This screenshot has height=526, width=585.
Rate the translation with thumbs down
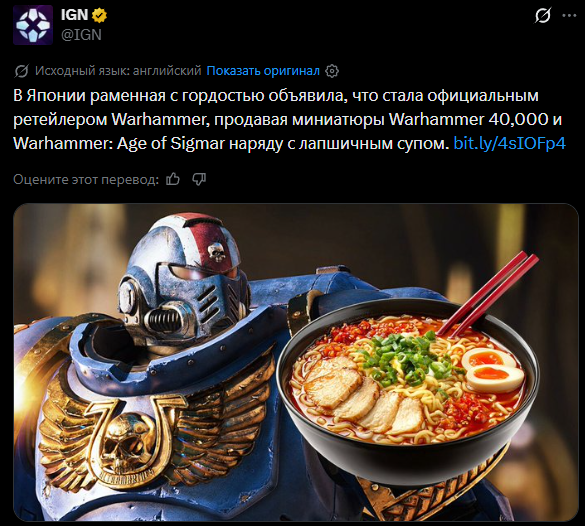pos(199,179)
